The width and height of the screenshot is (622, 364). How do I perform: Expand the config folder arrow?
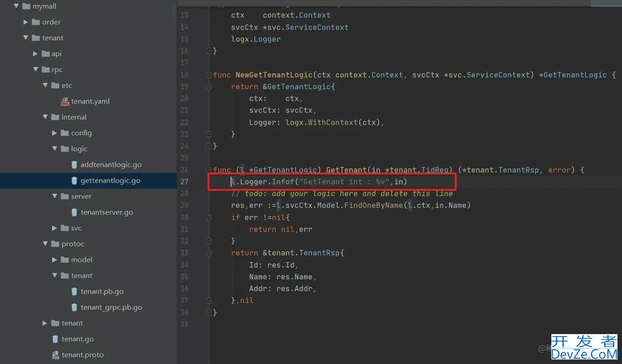54,133
